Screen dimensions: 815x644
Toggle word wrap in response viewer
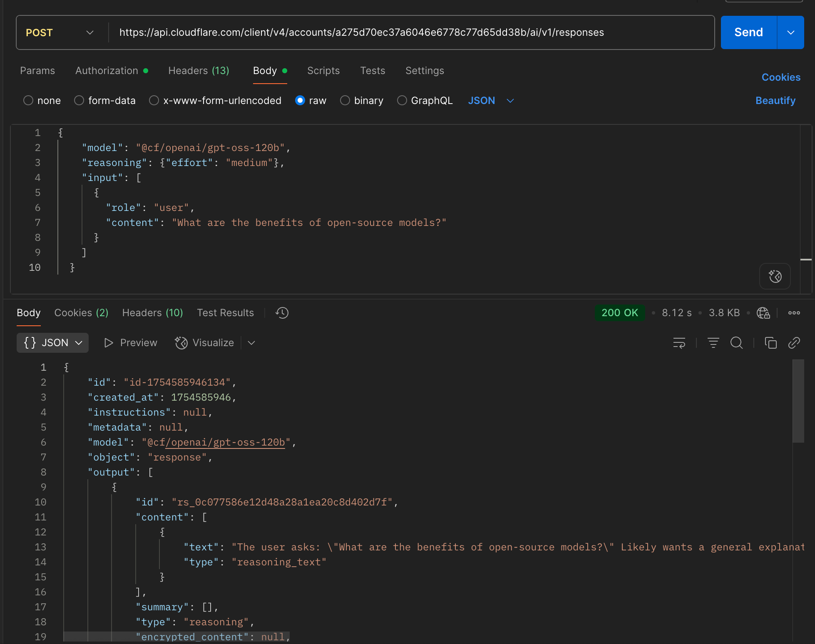pos(679,343)
